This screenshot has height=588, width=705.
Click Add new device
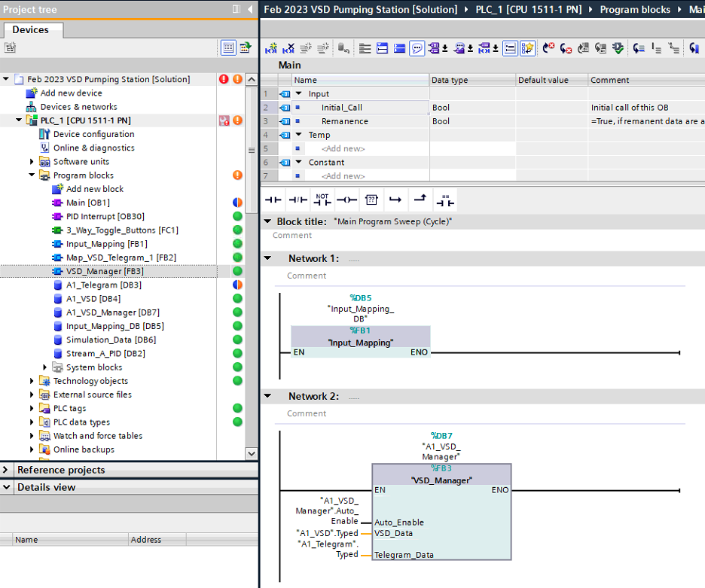tap(71, 93)
